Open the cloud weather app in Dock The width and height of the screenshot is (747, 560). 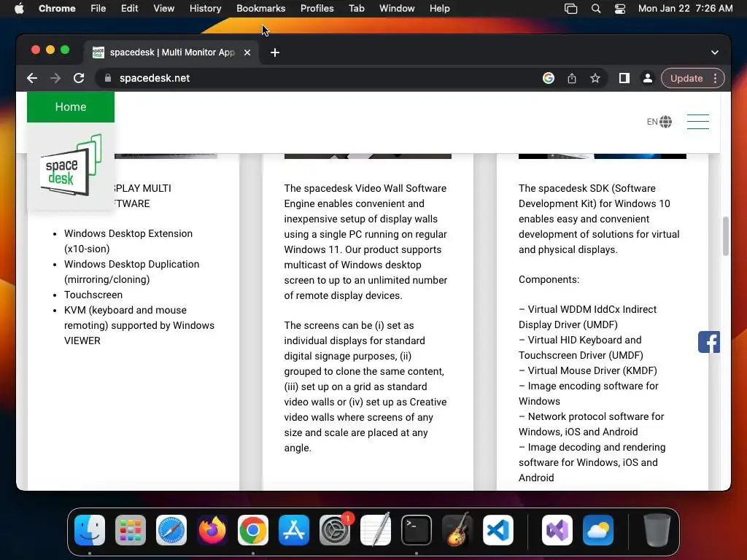click(598, 530)
